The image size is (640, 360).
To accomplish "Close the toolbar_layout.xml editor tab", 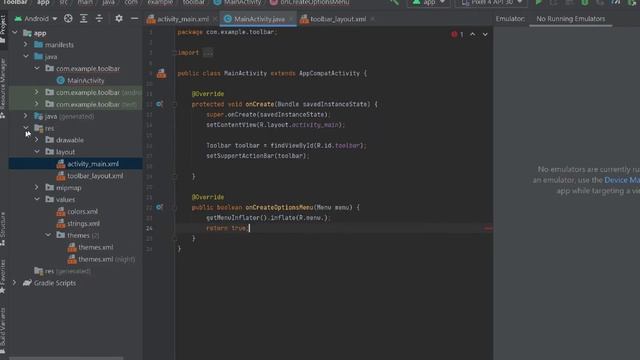I will 372,19.
